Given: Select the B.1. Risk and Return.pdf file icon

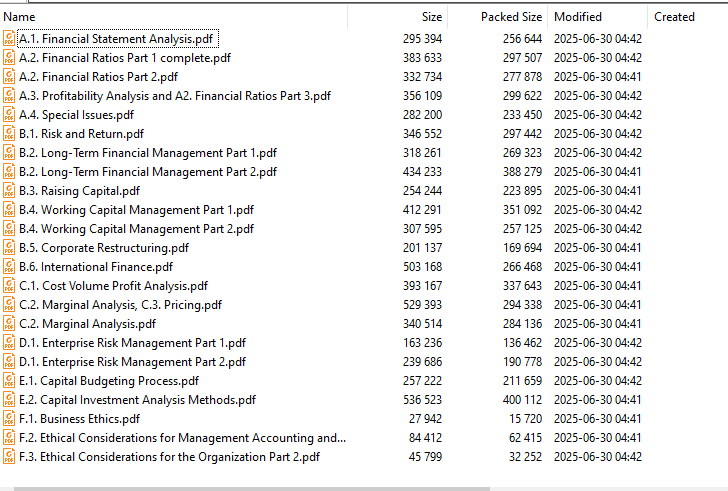Looking at the screenshot, I should (9, 134).
